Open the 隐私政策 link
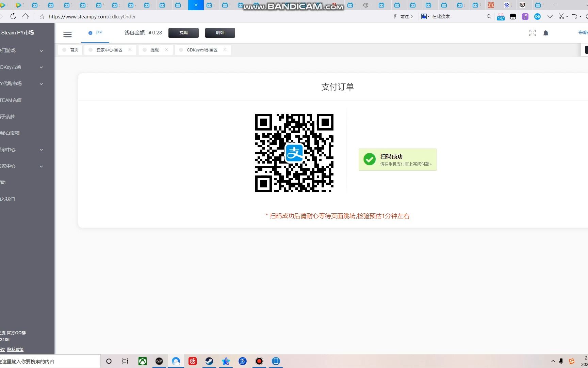The height and width of the screenshot is (368, 588). (x=15, y=350)
